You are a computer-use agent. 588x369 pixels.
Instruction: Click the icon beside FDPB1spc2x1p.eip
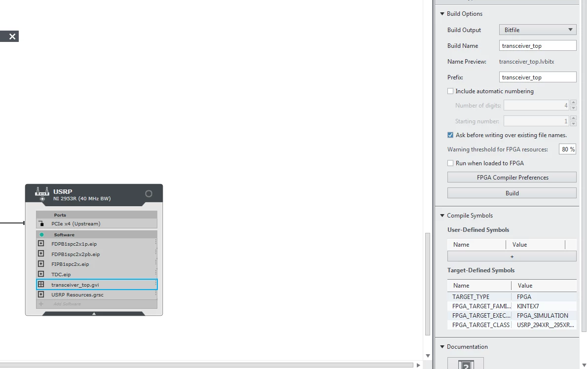coord(41,244)
